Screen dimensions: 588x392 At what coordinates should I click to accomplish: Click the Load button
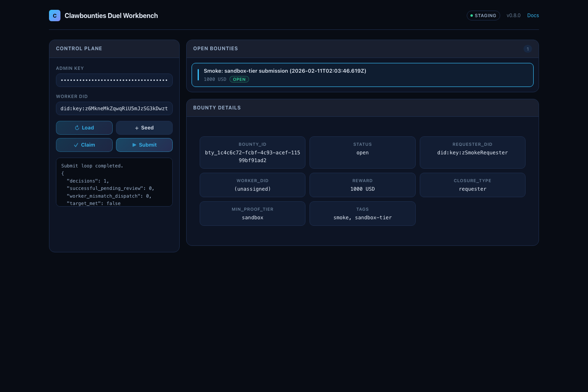point(84,128)
